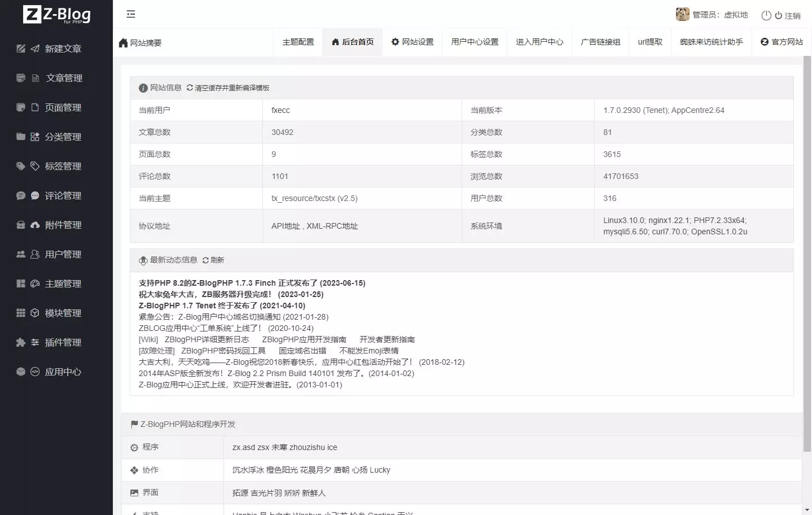Click the info icon beside 网站信息
The image size is (812, 515).
pos(143,88)
